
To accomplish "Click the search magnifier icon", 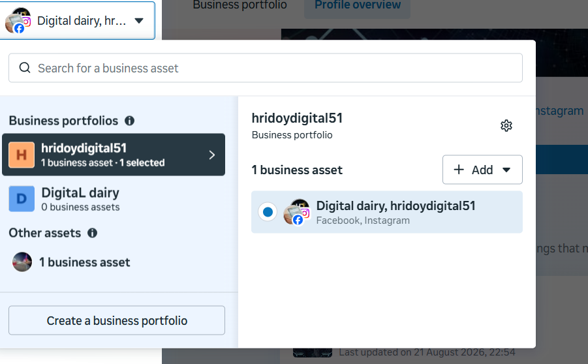I will (x=25, y=68).
